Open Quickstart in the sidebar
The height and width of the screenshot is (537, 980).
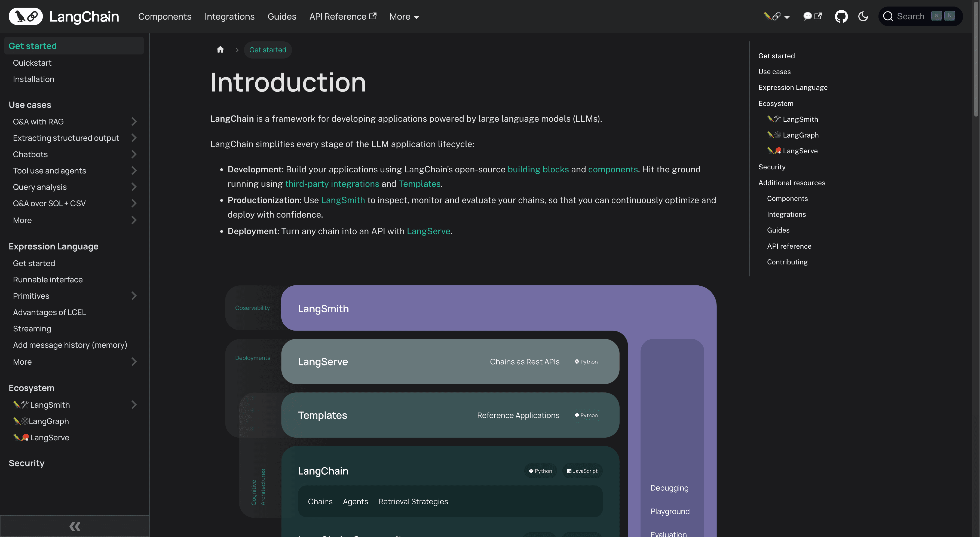pyautogui.click(x=32, y=63)
